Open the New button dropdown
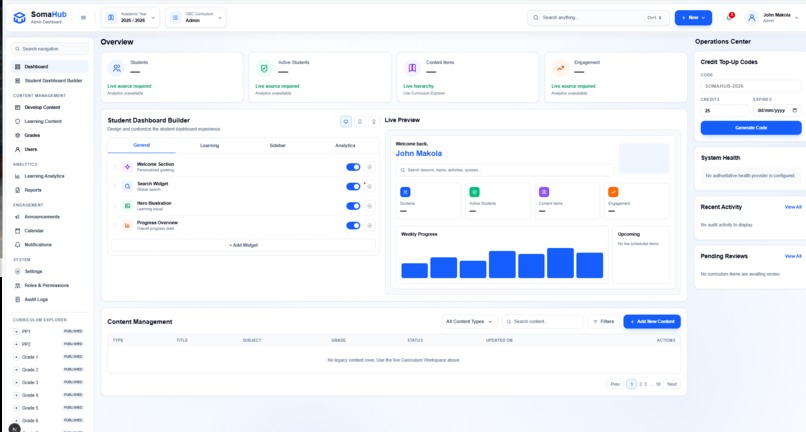This screenshot has width=806, height=432. click(x=693, y=17)
